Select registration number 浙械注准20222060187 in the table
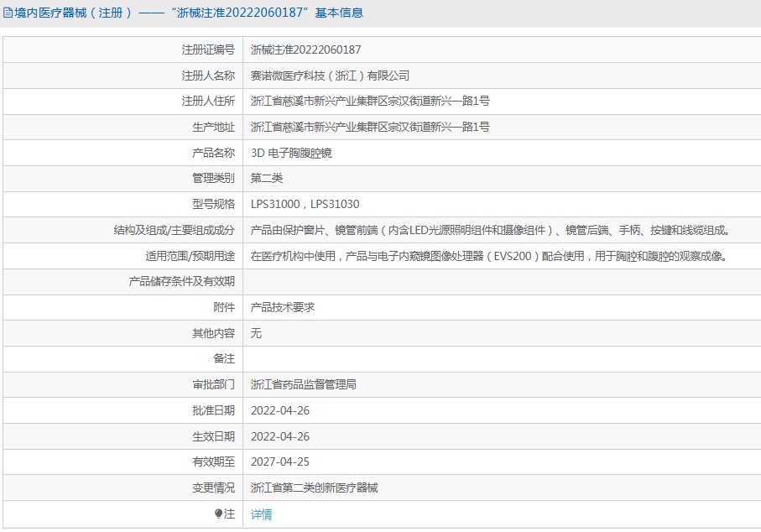The width and height of the screenshot is (761, 532). (x=306, y=50)
